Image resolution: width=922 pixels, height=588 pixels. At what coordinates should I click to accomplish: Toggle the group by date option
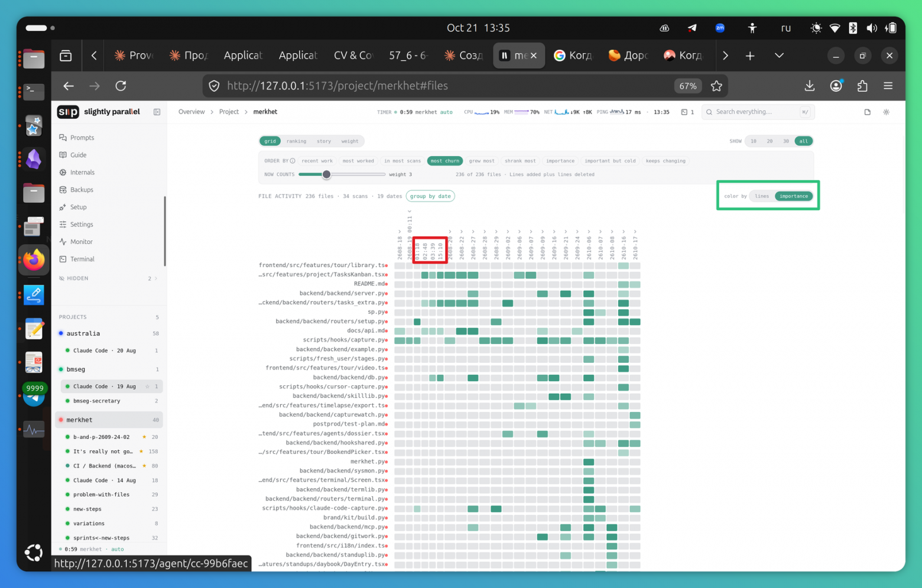tap(430, 196)
